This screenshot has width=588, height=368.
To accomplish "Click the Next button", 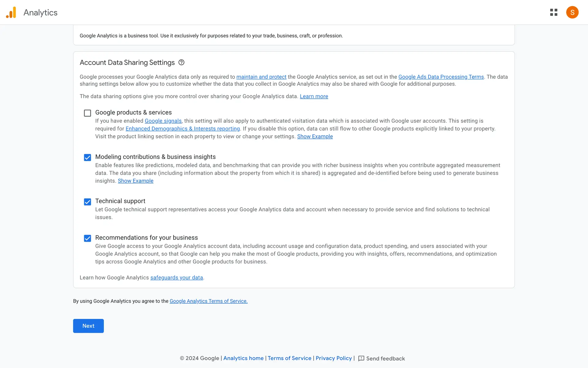I will tap(88, 326).
